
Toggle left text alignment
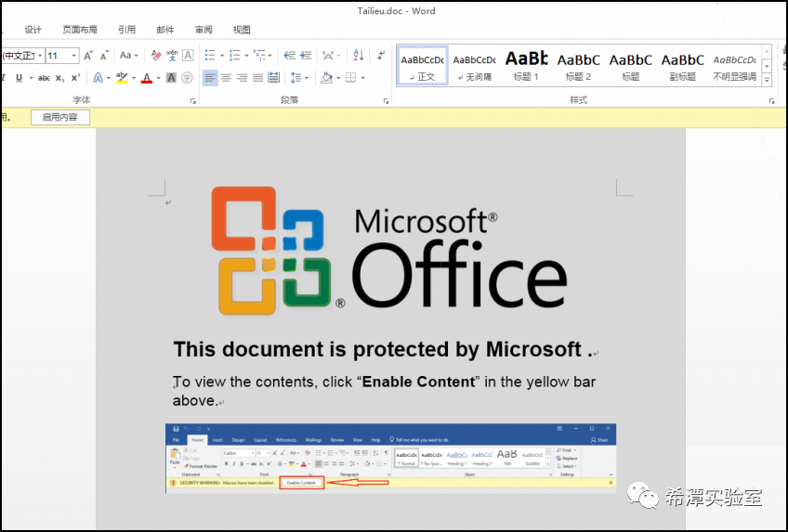(x=210, y=78)
